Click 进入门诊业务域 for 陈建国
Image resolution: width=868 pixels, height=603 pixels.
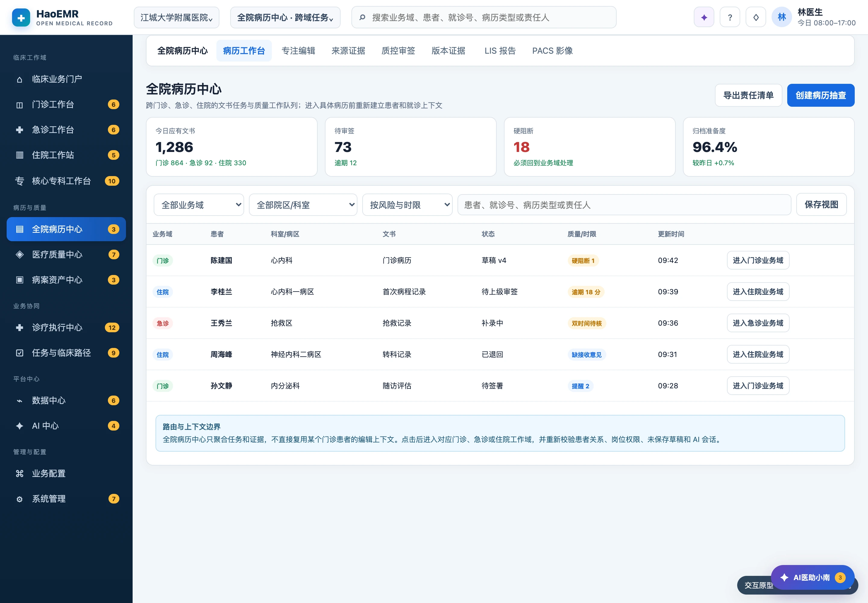758,260
